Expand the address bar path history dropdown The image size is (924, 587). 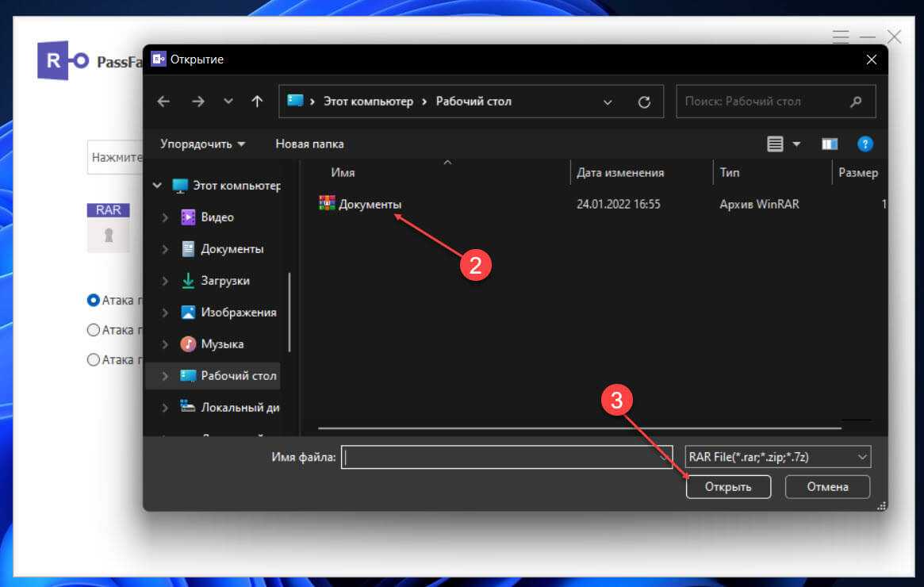coord(608,102)
